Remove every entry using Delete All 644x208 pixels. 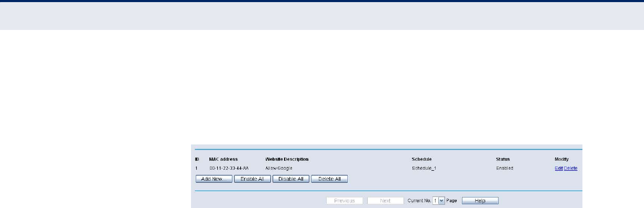[329, 179]
